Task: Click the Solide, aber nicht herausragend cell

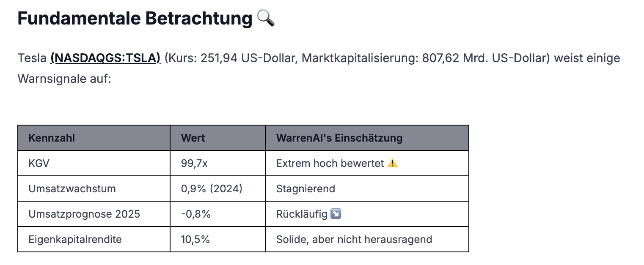Action: [367, 239]
